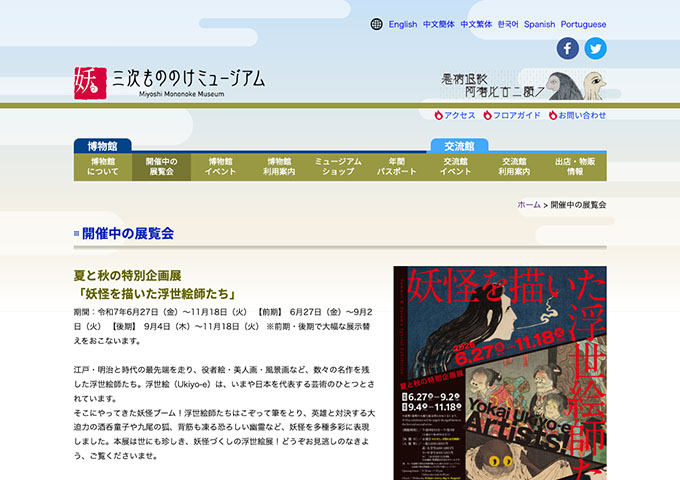Click the red 妖 museum logo
The width and height of the screenshot is (680, 480).
[90, 83]
